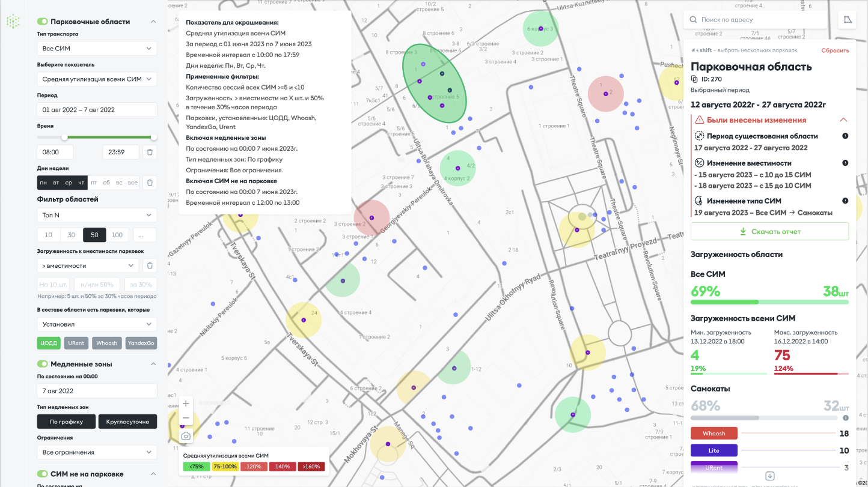Screen dimensions: 868x487
Task: Open info for 'Изменение вместимости'
Action: (x=845, y=163)
